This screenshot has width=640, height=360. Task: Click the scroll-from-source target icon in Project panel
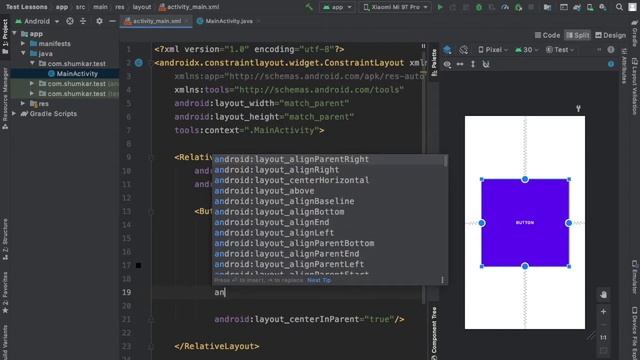[70, 21]
